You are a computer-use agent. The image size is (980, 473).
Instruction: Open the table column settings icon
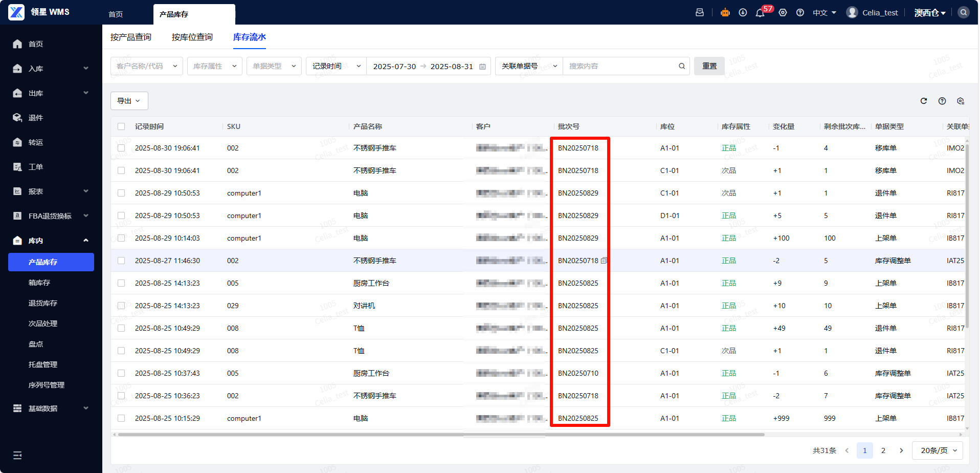point(961,101)
